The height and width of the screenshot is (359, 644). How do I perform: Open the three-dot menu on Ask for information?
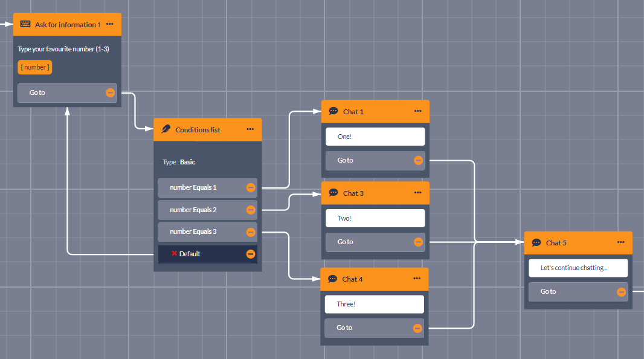pos(109,24)
